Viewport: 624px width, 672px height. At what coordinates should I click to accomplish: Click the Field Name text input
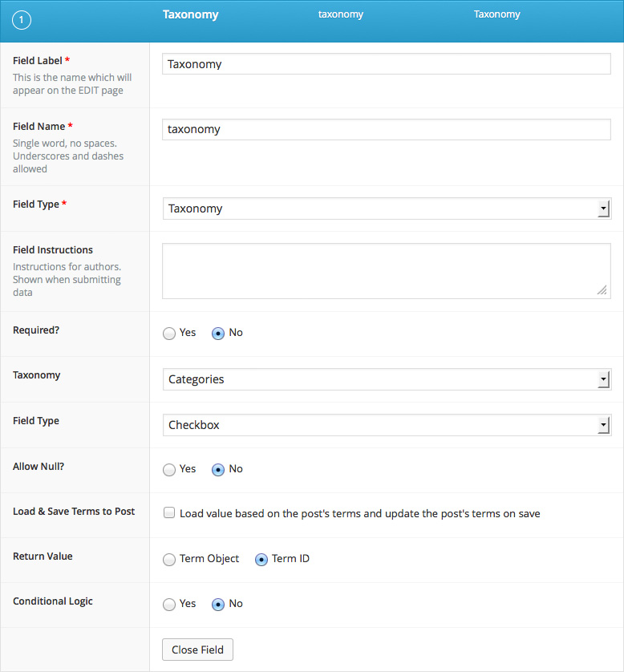[x=386, y=129]
